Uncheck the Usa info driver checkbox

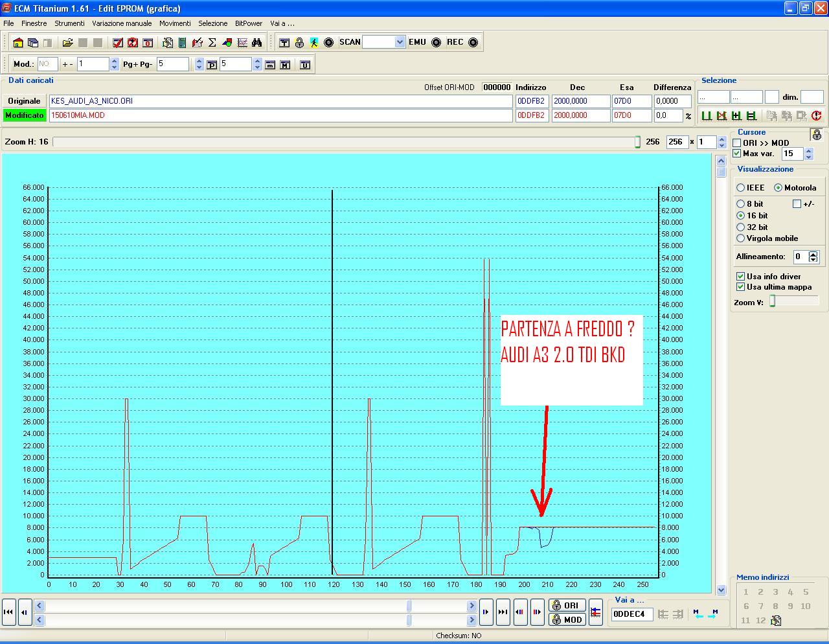(741, 276)
